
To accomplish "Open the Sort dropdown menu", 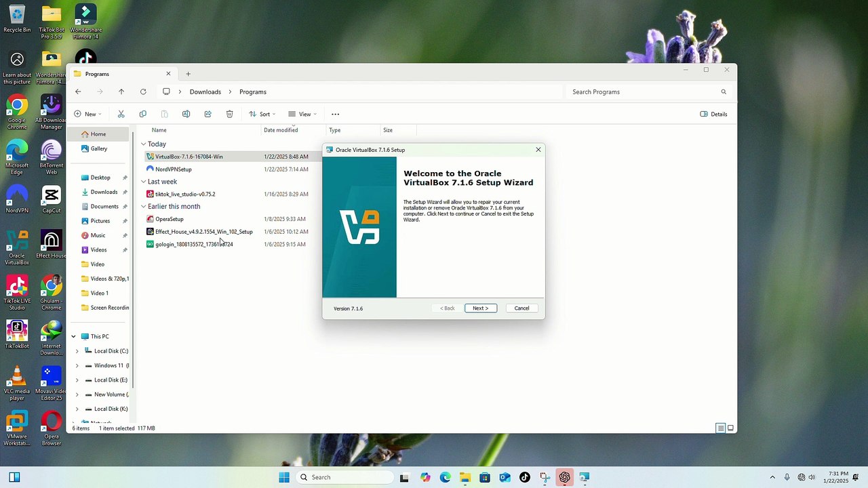I will (x=262, y=114).
